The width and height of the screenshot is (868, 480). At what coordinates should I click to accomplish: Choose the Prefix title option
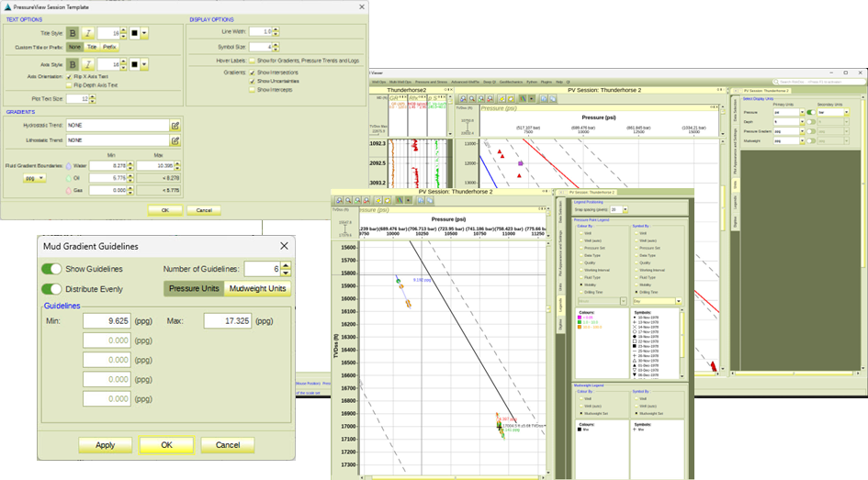[x=109, y=46]
